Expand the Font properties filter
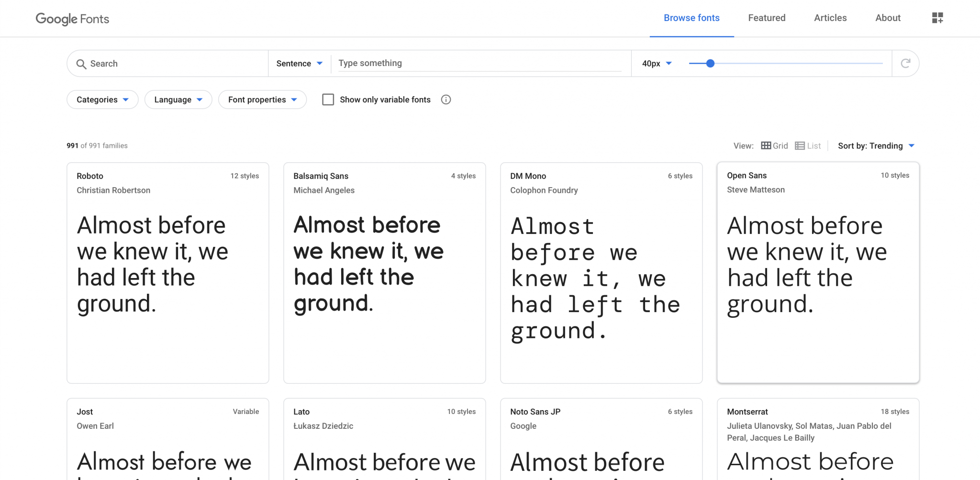 pos(262,100)
